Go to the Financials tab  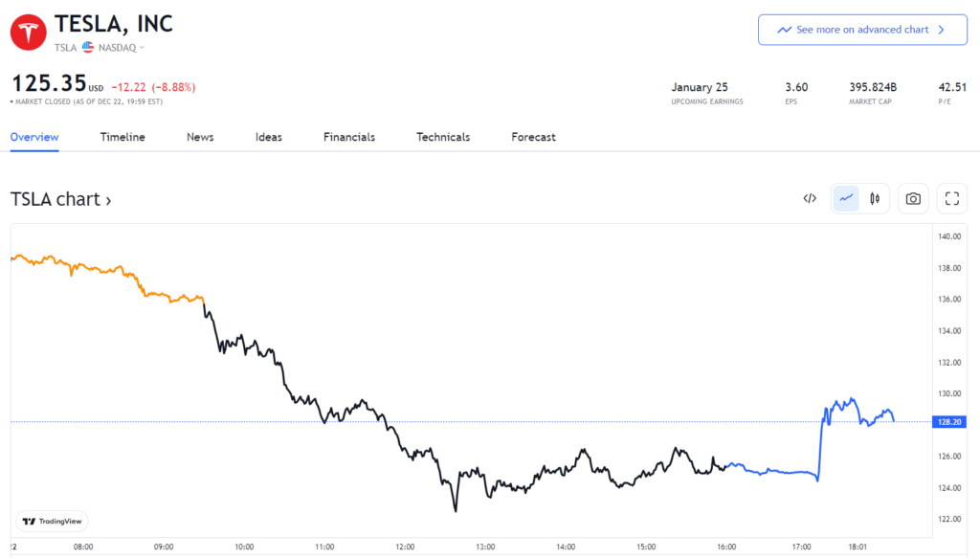coord(349,137)
